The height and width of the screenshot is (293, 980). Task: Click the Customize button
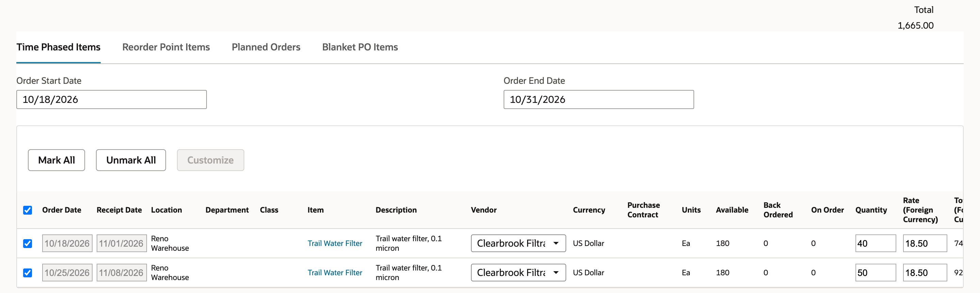pyautogui.click(x=210, y=160)
